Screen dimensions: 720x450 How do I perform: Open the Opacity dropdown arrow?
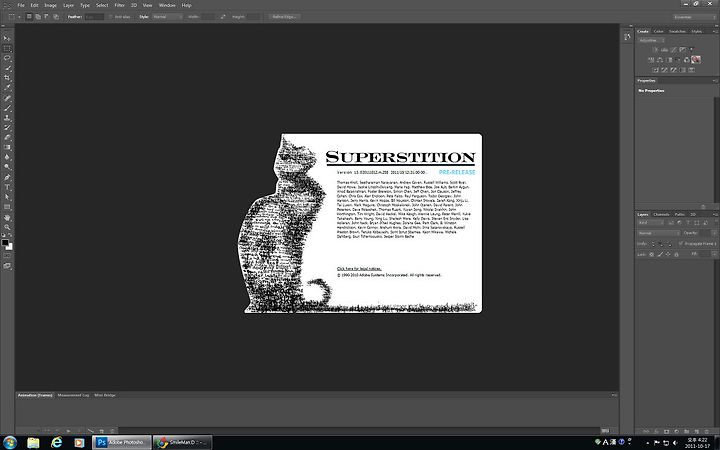[x=713, y=233]
